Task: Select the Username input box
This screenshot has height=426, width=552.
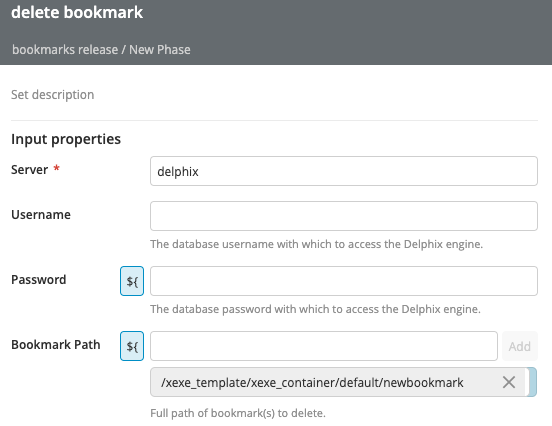Action: point(344,216)
